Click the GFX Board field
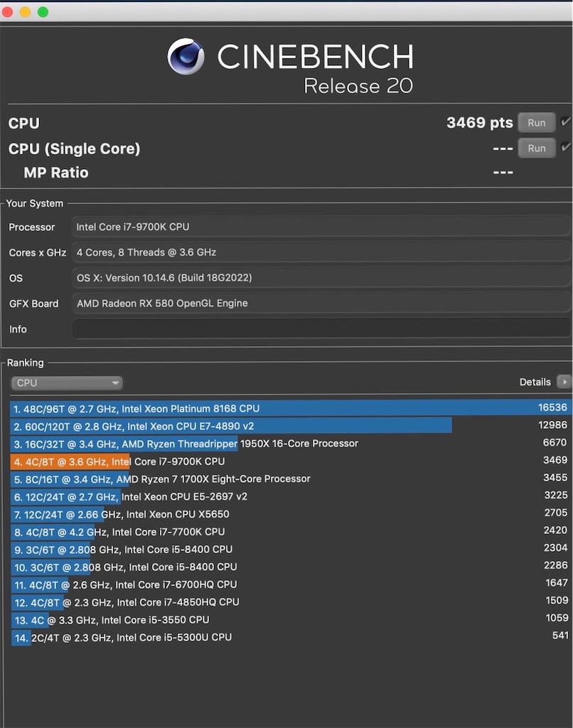This screenshot has width=573, height=728. (x=321, y=303)
